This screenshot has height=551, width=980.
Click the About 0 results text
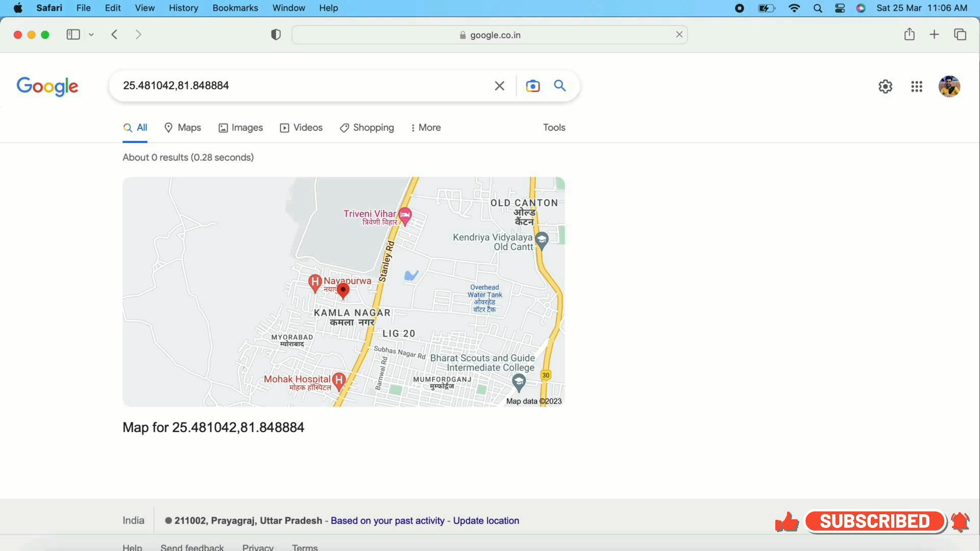[188, 158]
